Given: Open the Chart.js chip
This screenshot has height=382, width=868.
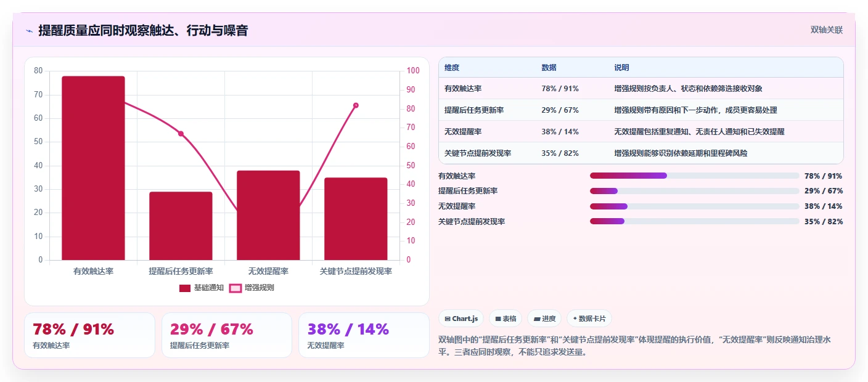Looking at the screenshot, I should (x=462, y=319).
